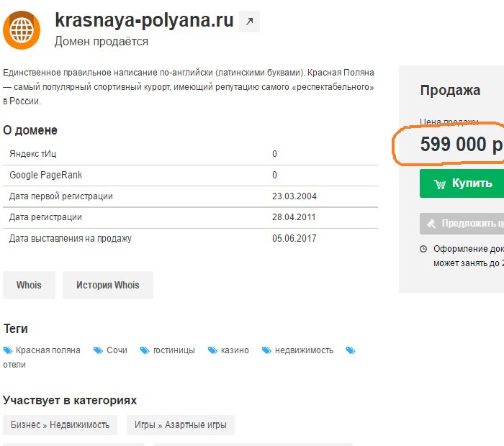Open the Whois button
504x446 pixels.
29,285
